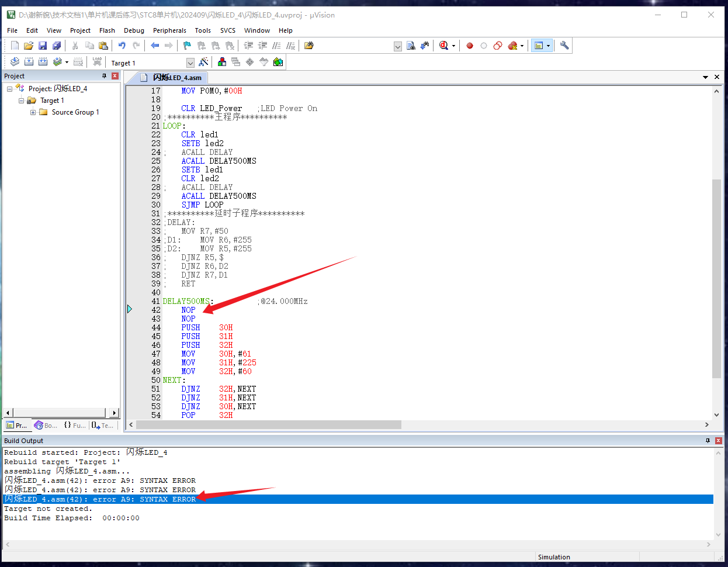Click the Incremental Find binoculars icon
728x567 pixels.
[x=425, y=46]
